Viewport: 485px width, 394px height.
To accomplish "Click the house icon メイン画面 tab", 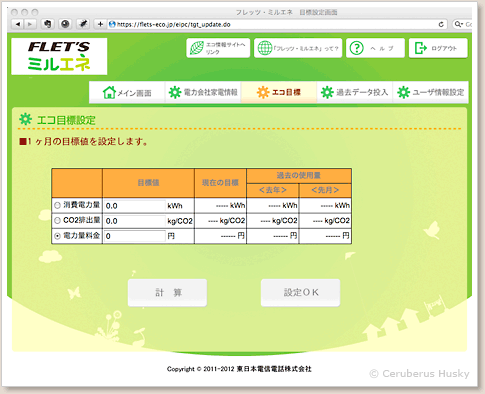I will 127,92.
